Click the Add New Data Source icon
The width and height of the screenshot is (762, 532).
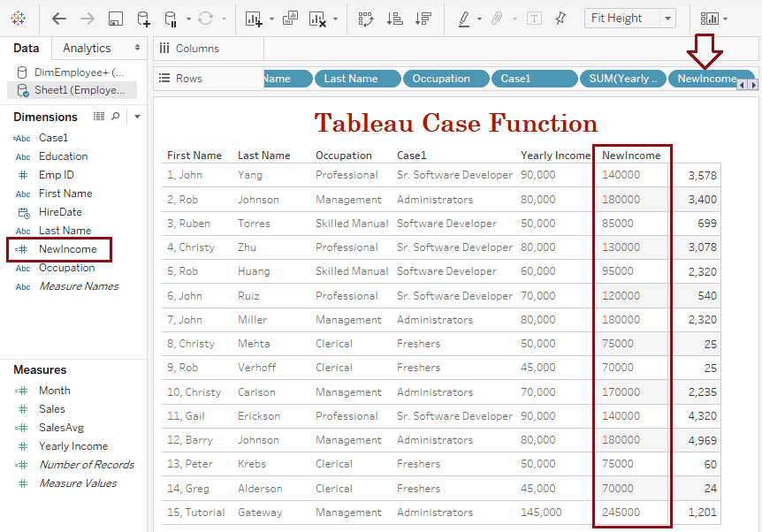click(143, 19)
